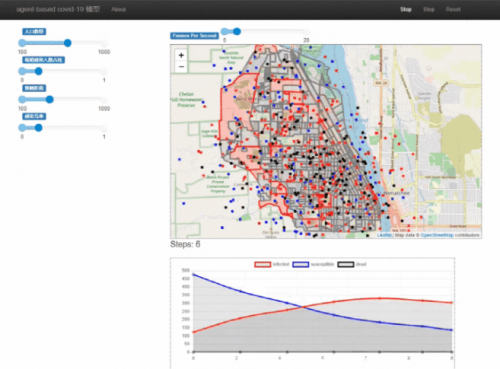
Task: Click the second left-panel slider handle
Action: (39, 71)
